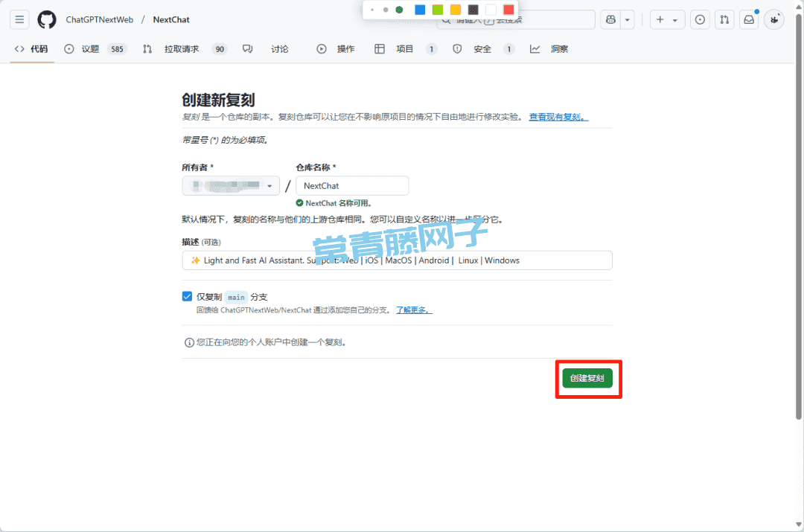The height and width of the screenshot is (532, 804).
Task: Pick the white color swatch
Action: [x=491, y=10]
